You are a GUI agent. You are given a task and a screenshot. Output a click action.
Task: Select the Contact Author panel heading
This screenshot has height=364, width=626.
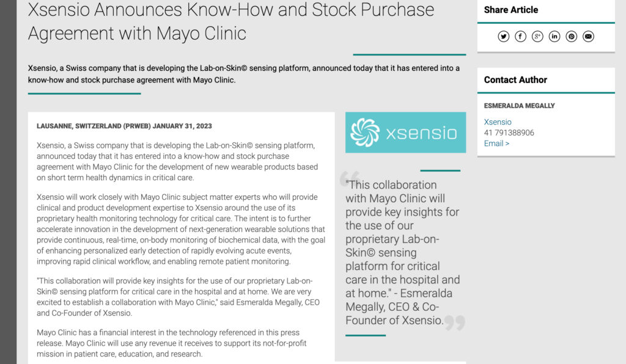[x=515, y=80]
